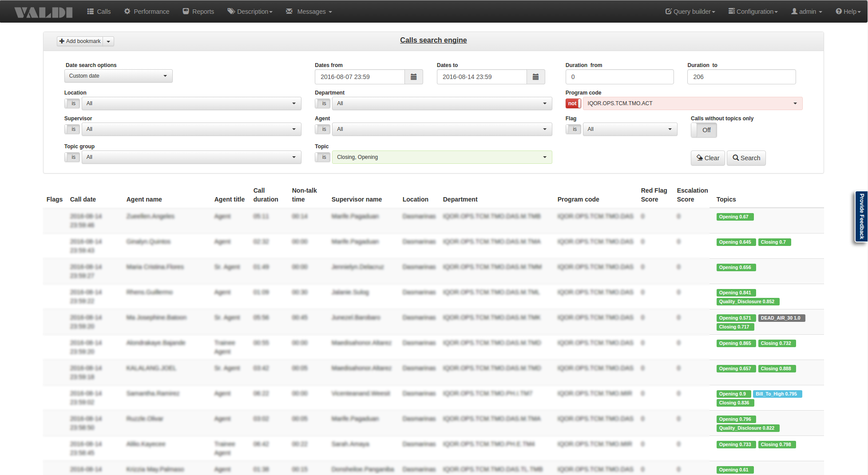Toggle the Topic group is/not switch
This screenshot has width=868, height=475.
72,157
